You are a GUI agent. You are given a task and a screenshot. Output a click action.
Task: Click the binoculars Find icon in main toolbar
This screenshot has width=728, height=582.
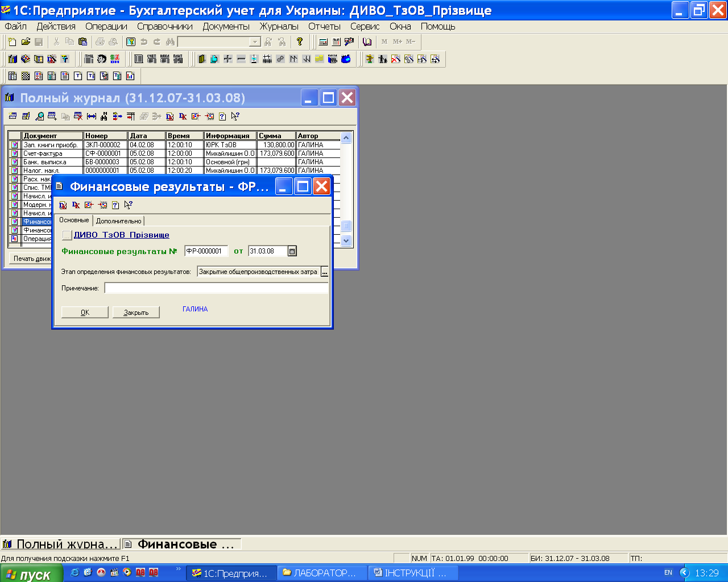[x=169, y=41]
